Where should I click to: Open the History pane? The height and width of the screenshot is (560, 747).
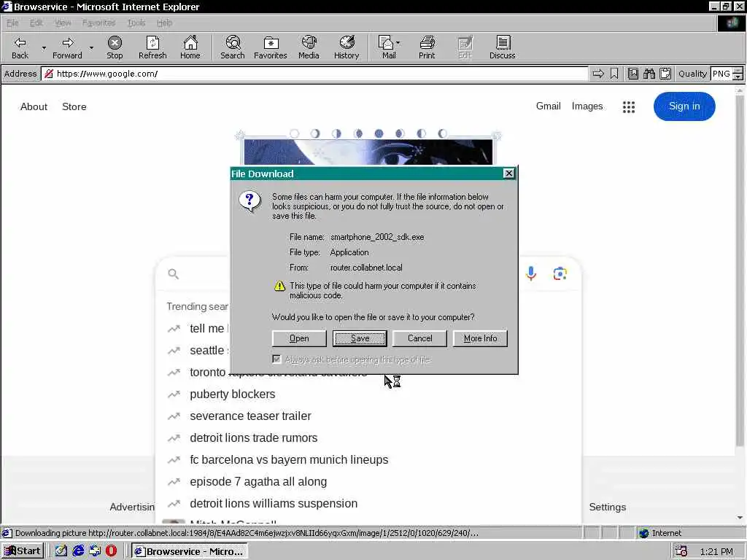pos(347,47)
